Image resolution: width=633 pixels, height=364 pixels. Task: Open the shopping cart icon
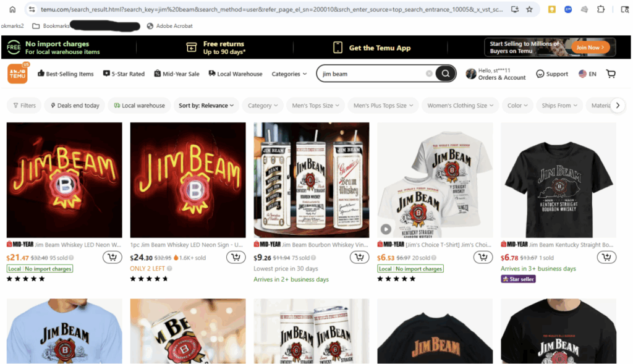pos(611,74)
